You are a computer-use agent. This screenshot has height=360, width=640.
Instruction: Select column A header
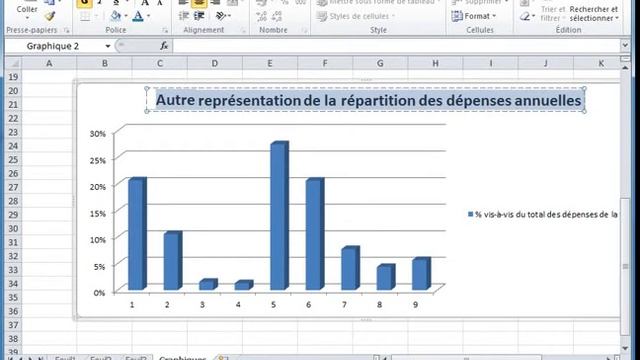pos(49,63)
